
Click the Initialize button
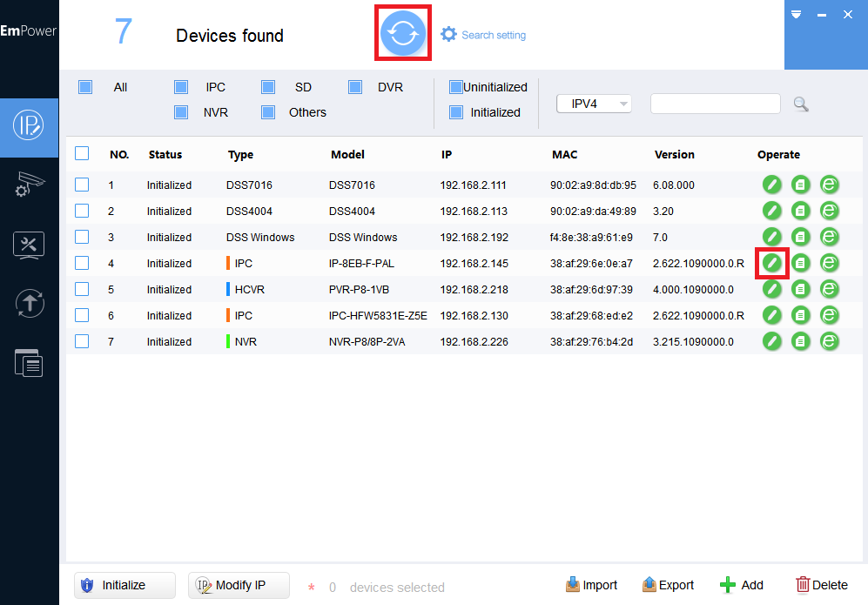click(x=124, y=585)
